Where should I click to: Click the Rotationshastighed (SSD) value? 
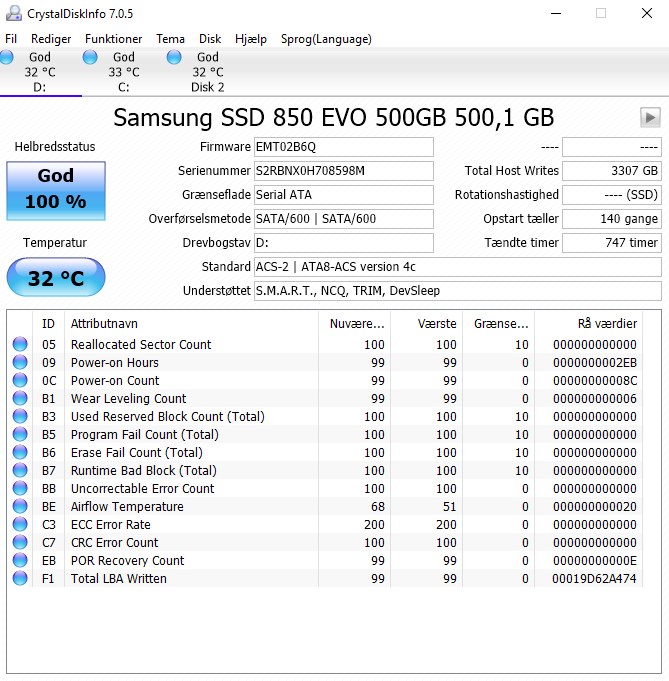coord(612,195)
